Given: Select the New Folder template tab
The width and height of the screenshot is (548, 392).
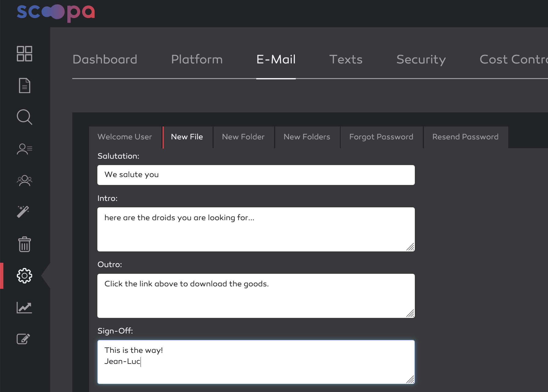Looking at the screenshot, I should pyautogui.click(x=243, y=137).
